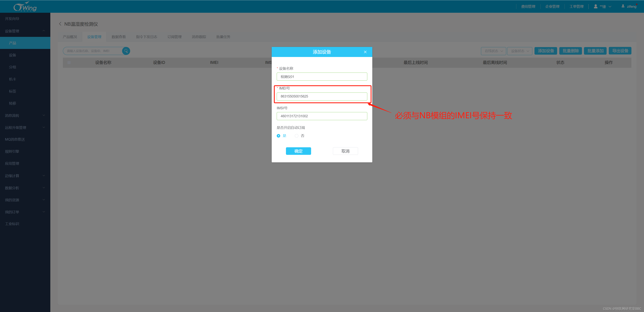Focus the IMEI号 input field
This screenshot has height=312, width=644.
[x=322, y=96]
